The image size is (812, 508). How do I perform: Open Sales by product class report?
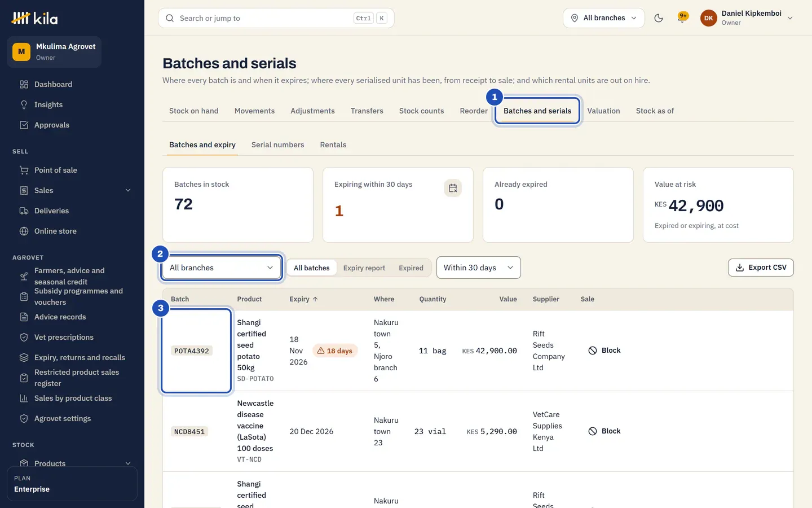(x=72, y=398)
